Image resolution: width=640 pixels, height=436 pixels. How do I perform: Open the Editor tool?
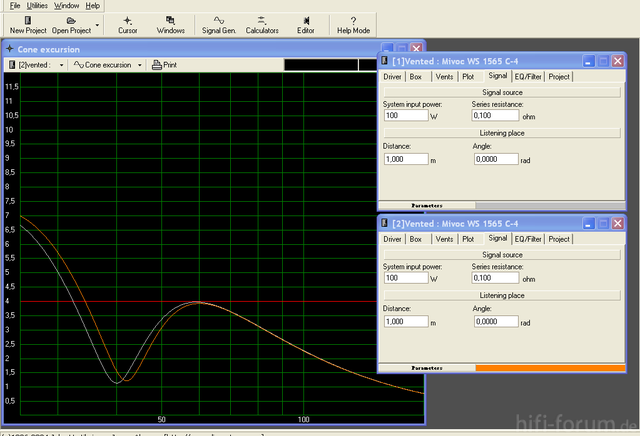[x=305, y=25]
